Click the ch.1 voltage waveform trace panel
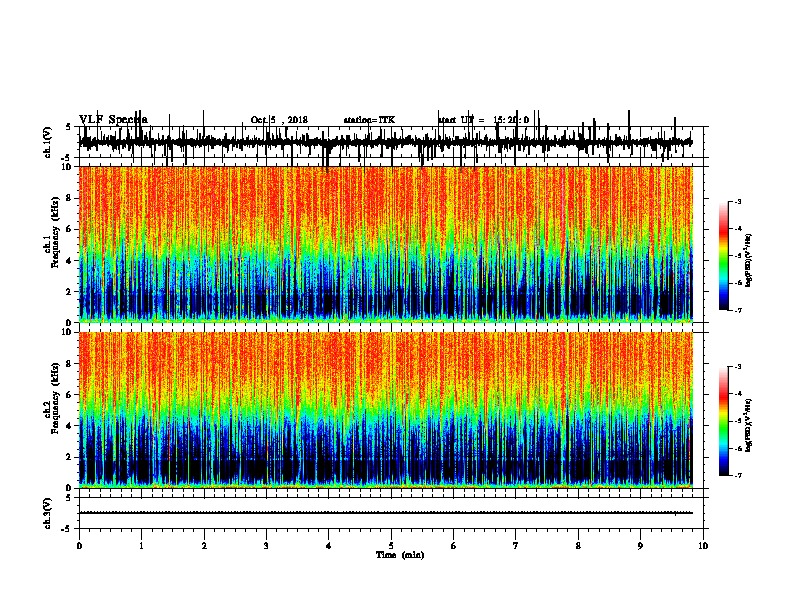Image resolution: width=792 pixels, height=612 pixels. 393,142
